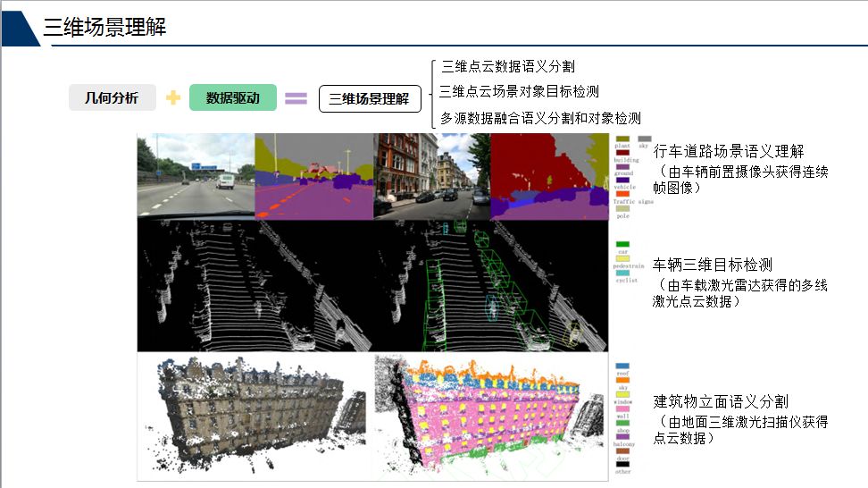Click the text 三维点云场景对象目标检测
This screenshot has height=488, width=868.
(x=519, y=92)
